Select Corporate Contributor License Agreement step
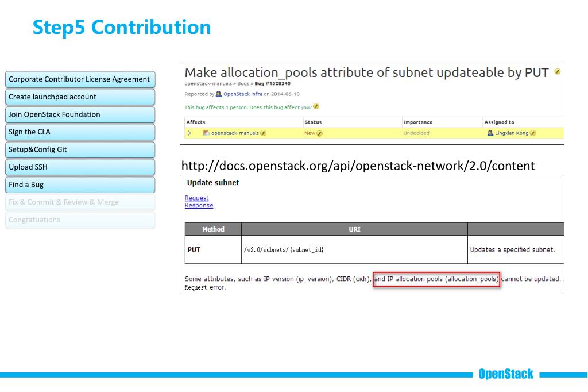The width and height of the screenshot is (588, 392). click(80, 79)
